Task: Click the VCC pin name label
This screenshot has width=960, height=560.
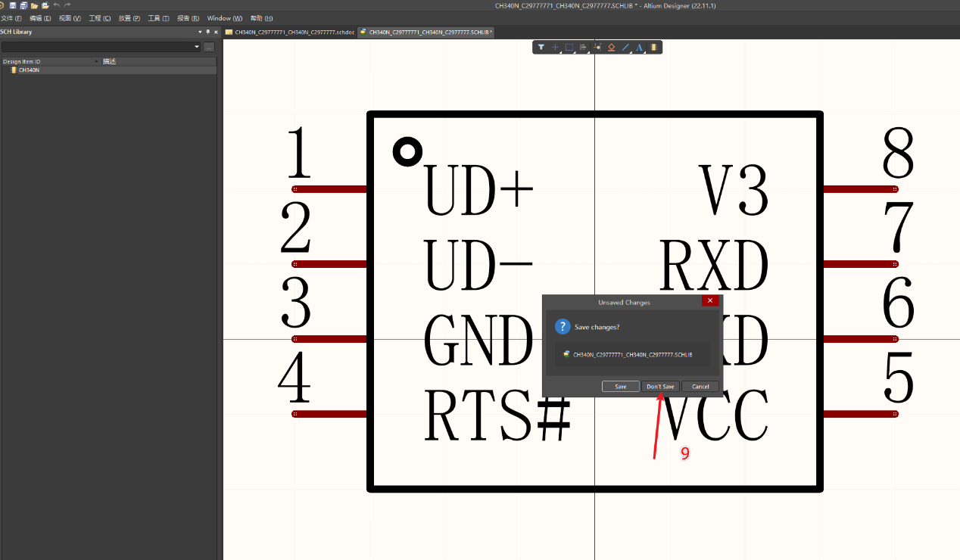Action: point(714,415)
